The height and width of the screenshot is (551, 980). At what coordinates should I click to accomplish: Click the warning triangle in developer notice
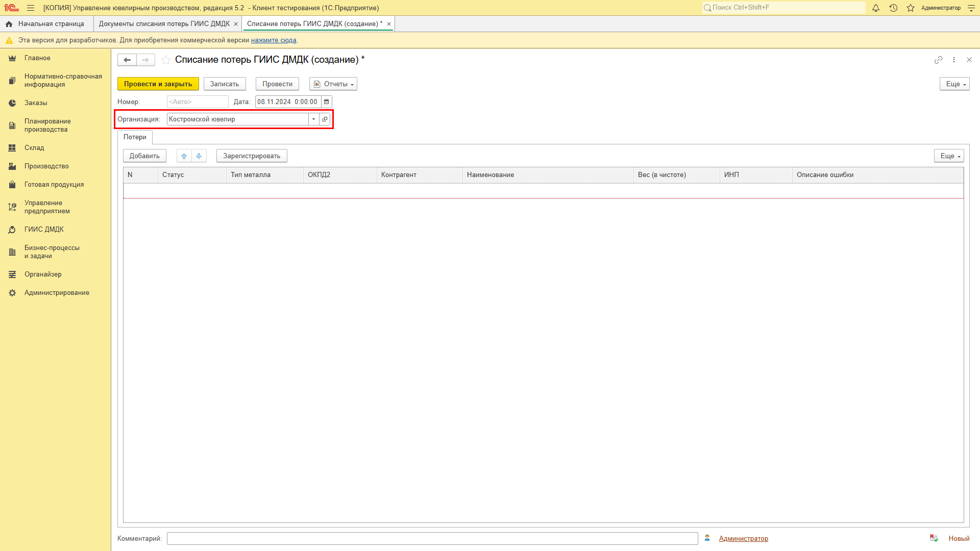click(9, 40)
